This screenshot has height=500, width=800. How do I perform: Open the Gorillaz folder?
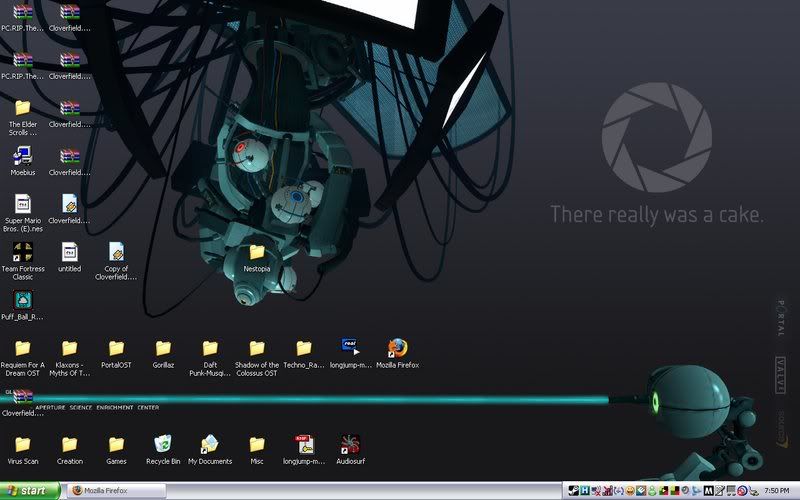tap(163, 348)
